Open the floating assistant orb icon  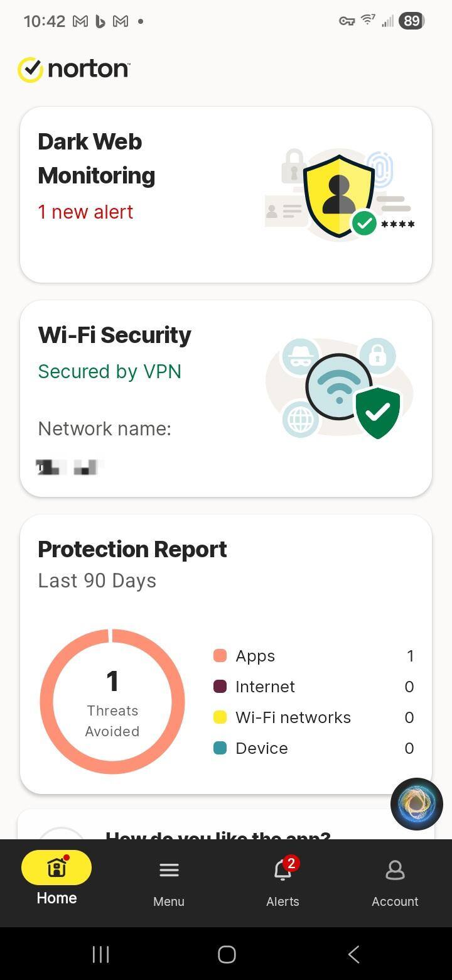(x=417, y=803)
